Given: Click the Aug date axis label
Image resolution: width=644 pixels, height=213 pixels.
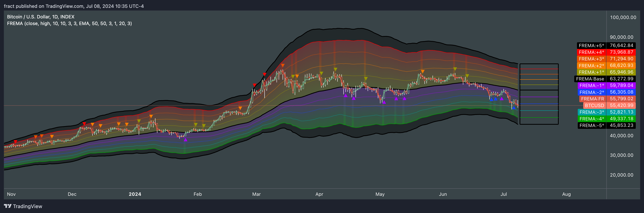Looking at the screenshot, I should 567,194.
